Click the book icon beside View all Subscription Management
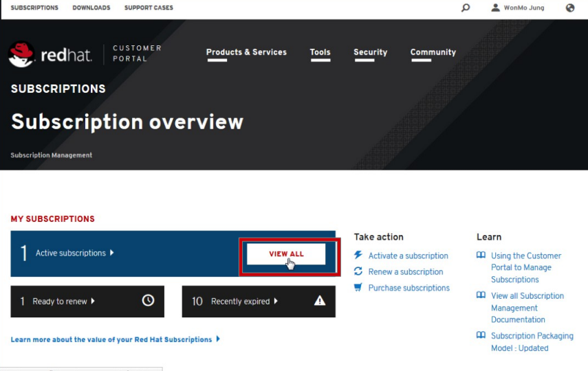 point(481,295)
